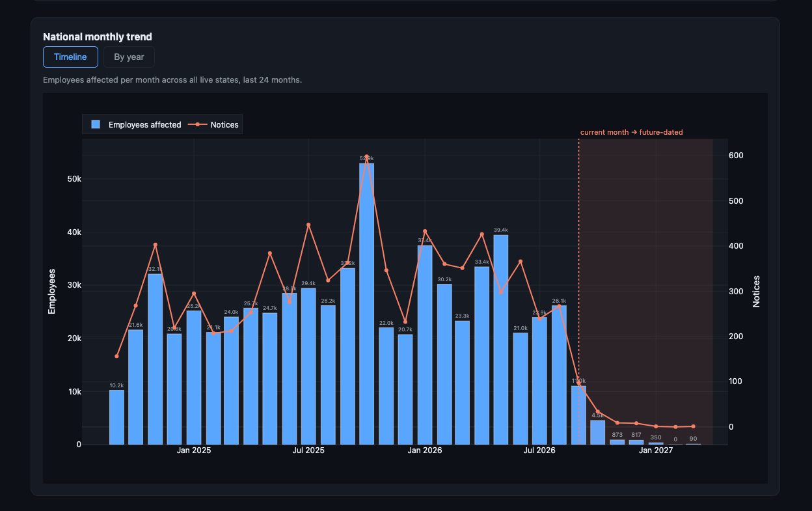Click the 30k tick on Employees axis
This screenshot has width=812, height=511.
pos(73,285)
